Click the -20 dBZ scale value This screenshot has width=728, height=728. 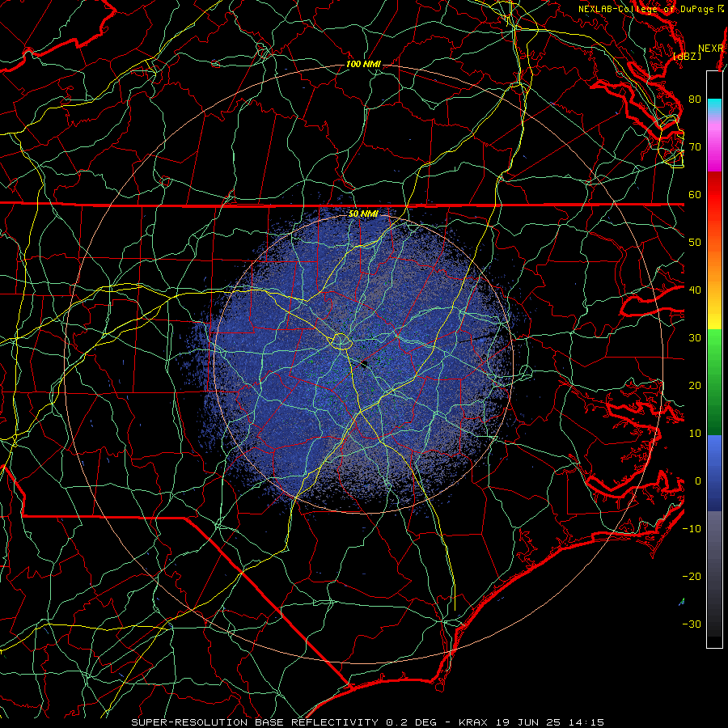click(x=692, y=577)
